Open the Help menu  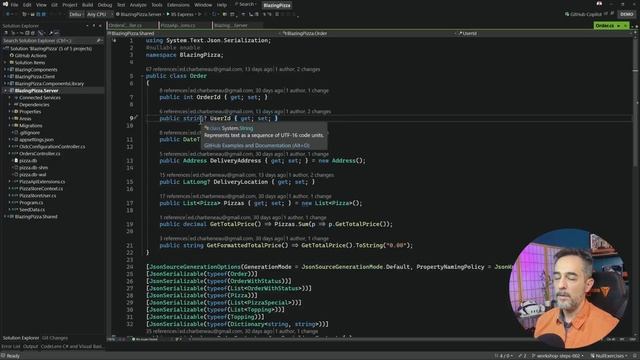coord(222,5)
